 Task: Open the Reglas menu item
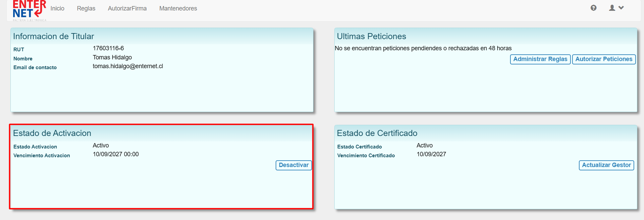pyautogui.click(x=86, y=8)
